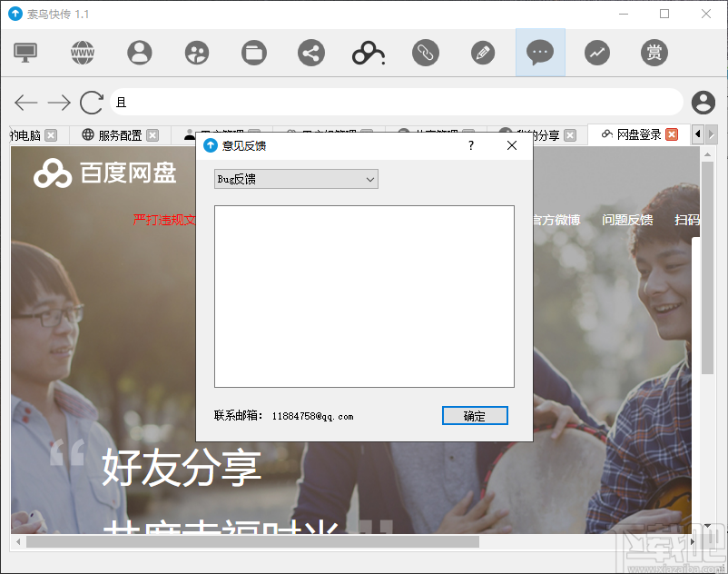Click the horizontal scrollbar right arrow
The image size is (728, 574).
point(693,541)
